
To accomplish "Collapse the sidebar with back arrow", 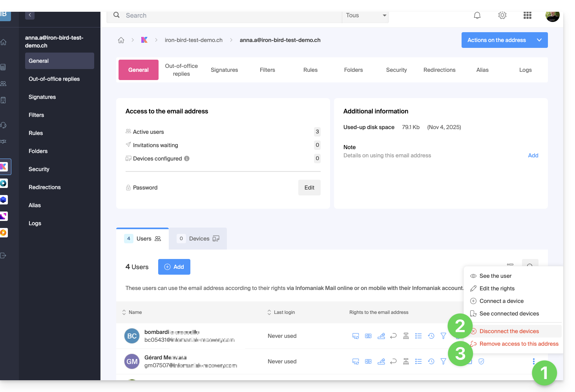I will (x=30, y=15).
